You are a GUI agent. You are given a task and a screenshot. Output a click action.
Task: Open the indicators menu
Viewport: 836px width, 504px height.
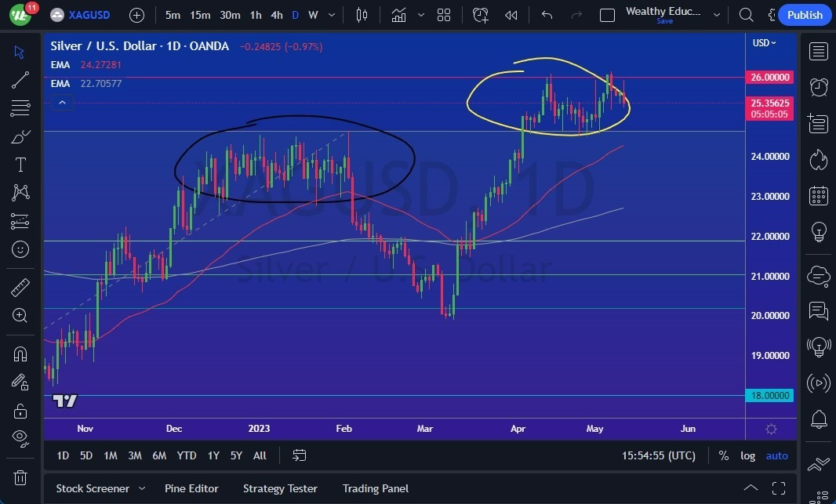pos(399,15)
